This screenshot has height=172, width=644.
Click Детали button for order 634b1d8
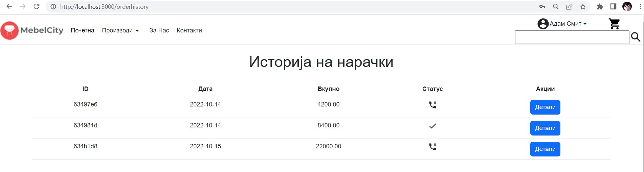[545, 149]
